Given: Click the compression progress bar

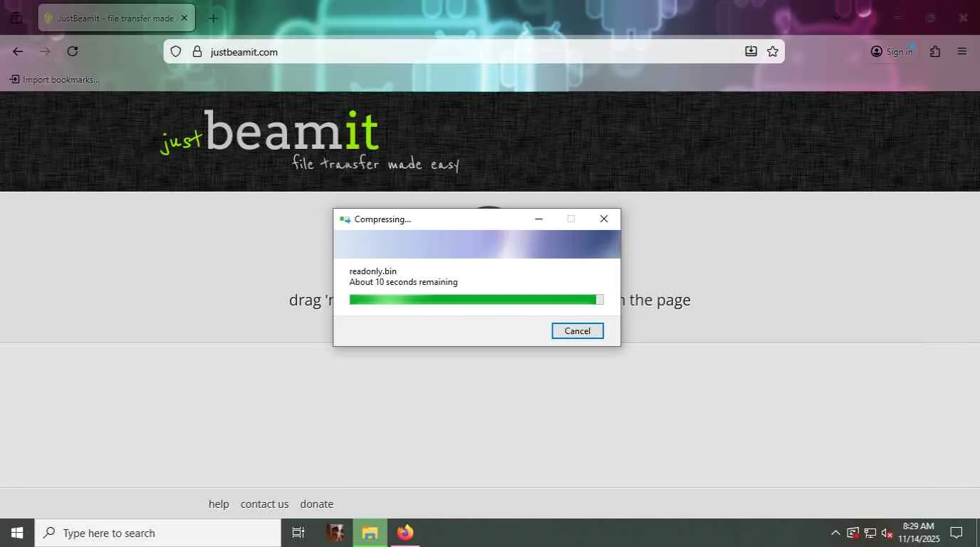Looking at the screenshot, I should [476, 300].
